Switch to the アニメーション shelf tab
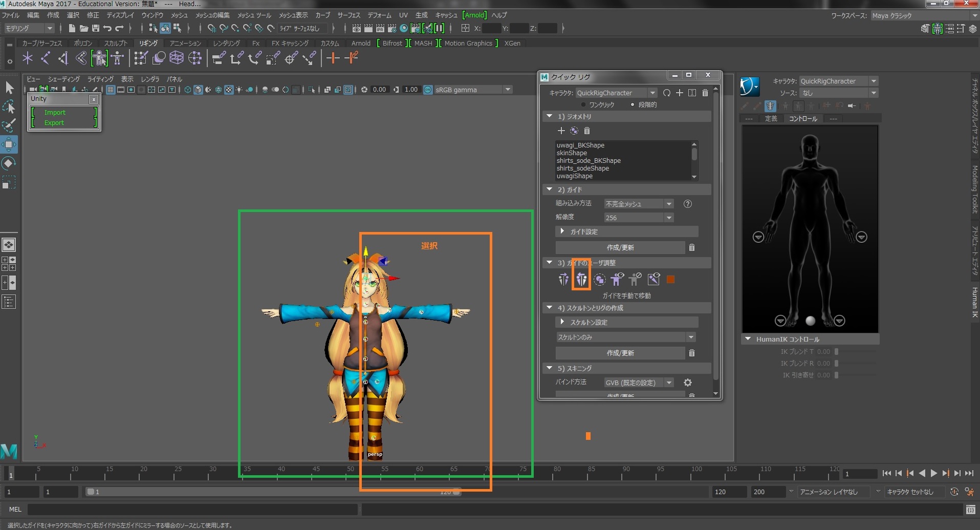Screen dimensions: 980x530 pos(185,43)
